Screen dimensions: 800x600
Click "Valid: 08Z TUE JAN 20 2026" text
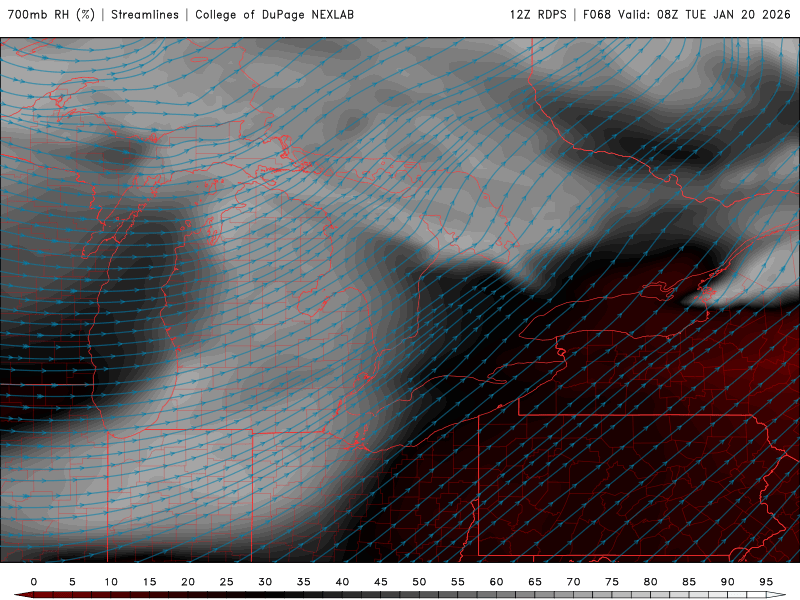(x=704, y=15)
